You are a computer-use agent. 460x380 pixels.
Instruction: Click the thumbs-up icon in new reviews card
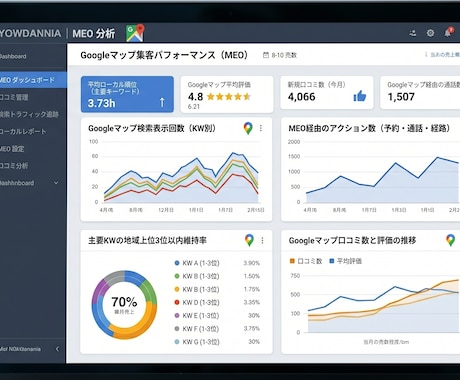pos(360,96)
